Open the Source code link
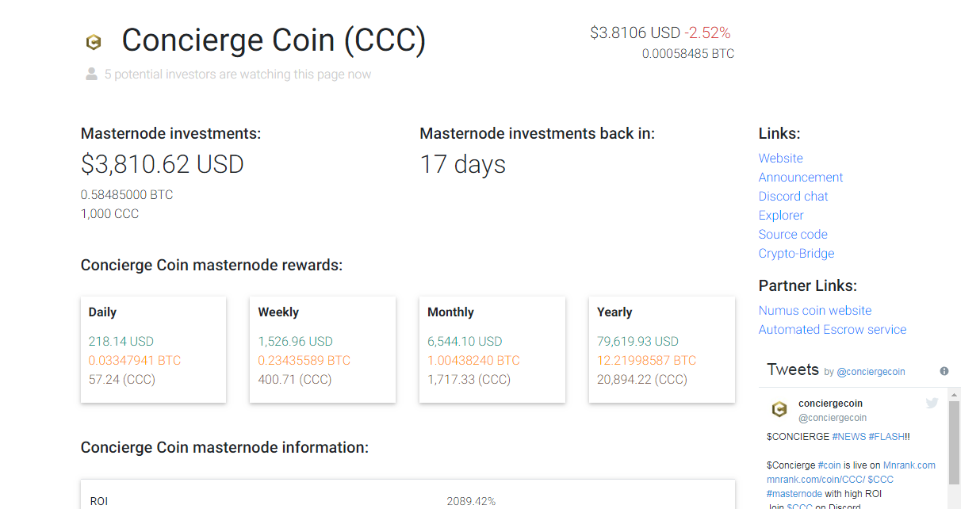Image resolution: width=980 pixels, height=509 pixels. (x=792, y=235)
